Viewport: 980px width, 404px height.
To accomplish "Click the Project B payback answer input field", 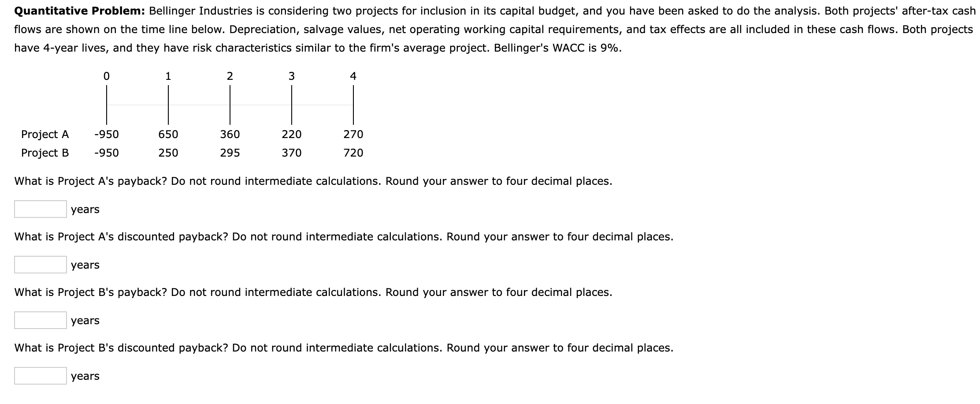I will [x=40, y=321].
